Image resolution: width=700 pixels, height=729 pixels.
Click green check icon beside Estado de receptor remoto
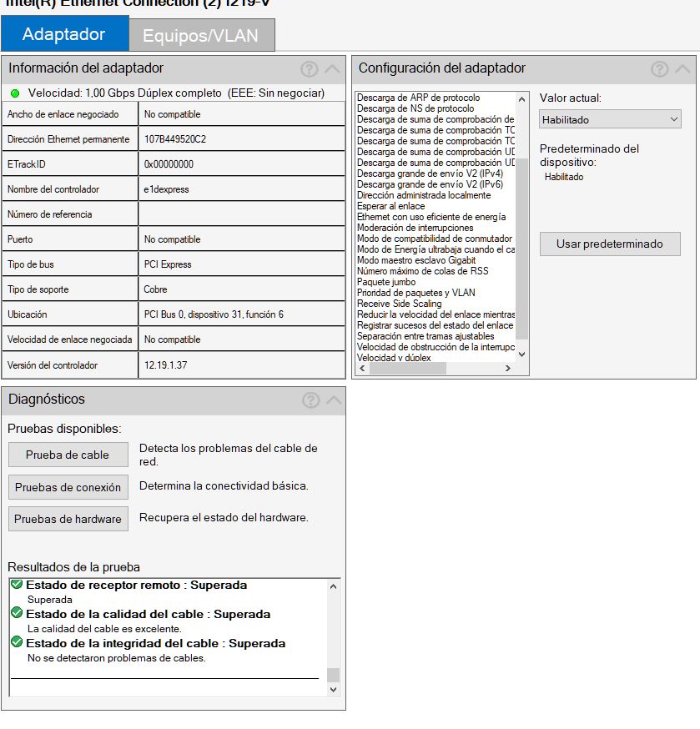pos(17,584)
